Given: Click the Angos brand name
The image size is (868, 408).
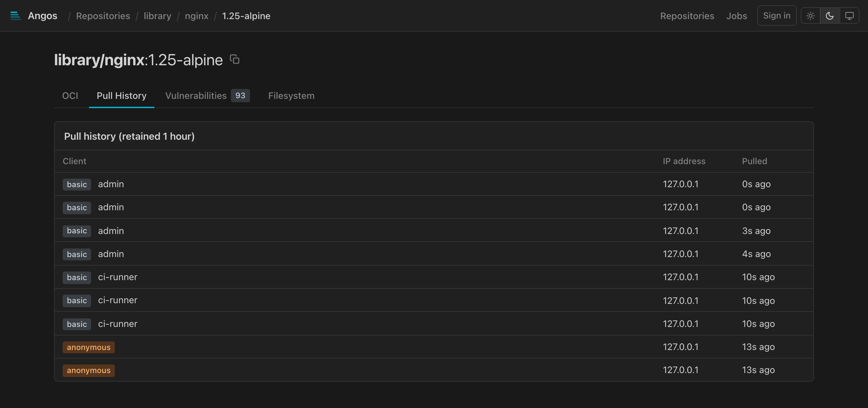Looking at the screenshot, I should (x=43, y=16).
